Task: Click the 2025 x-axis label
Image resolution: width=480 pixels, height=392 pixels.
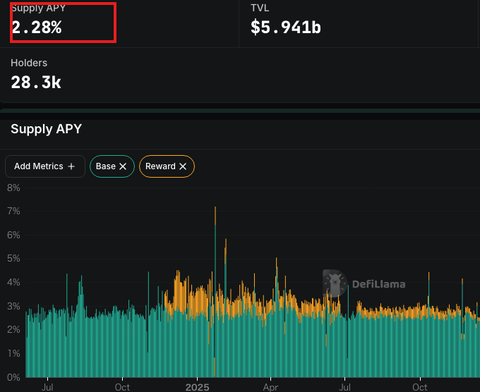Action: point(197,387)
